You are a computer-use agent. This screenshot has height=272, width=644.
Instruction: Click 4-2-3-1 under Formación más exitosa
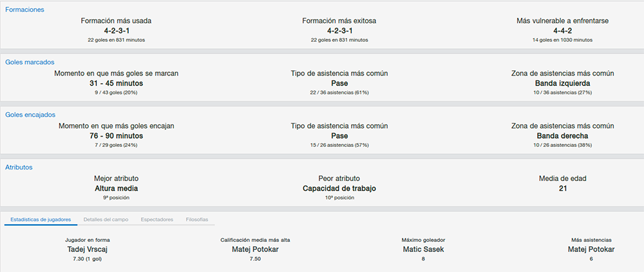coord(339,31)
